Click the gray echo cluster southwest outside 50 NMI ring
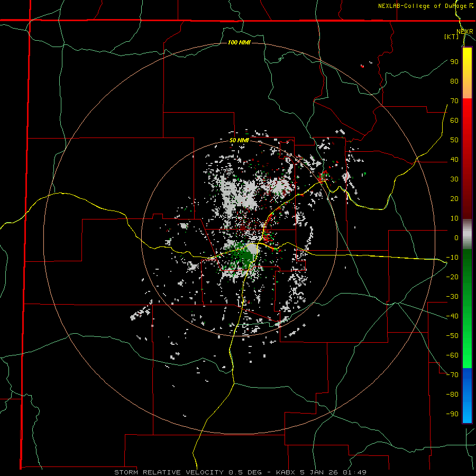 140,314
